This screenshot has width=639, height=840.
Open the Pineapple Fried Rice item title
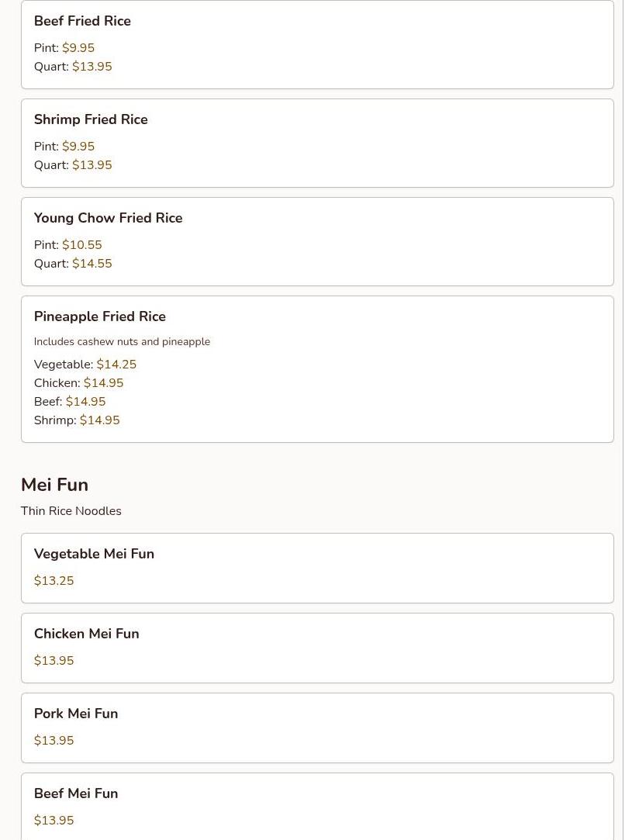coord(100,316)
